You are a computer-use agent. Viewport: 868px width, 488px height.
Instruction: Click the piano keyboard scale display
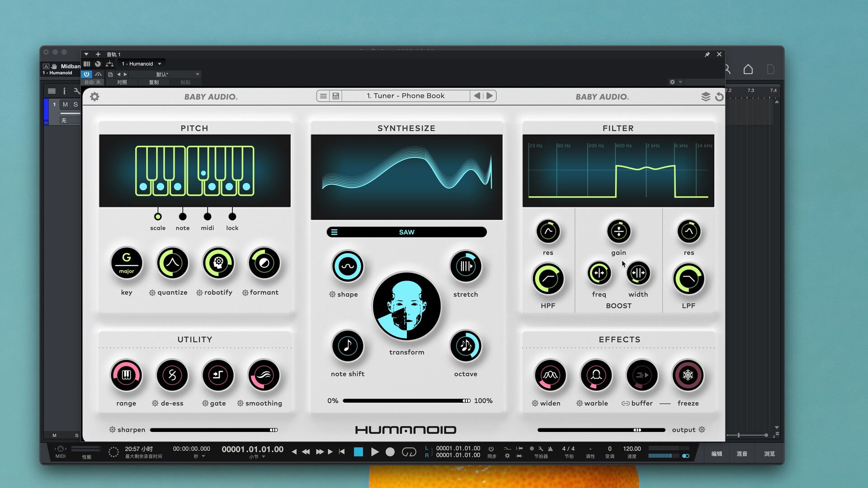tap(195, 171)
